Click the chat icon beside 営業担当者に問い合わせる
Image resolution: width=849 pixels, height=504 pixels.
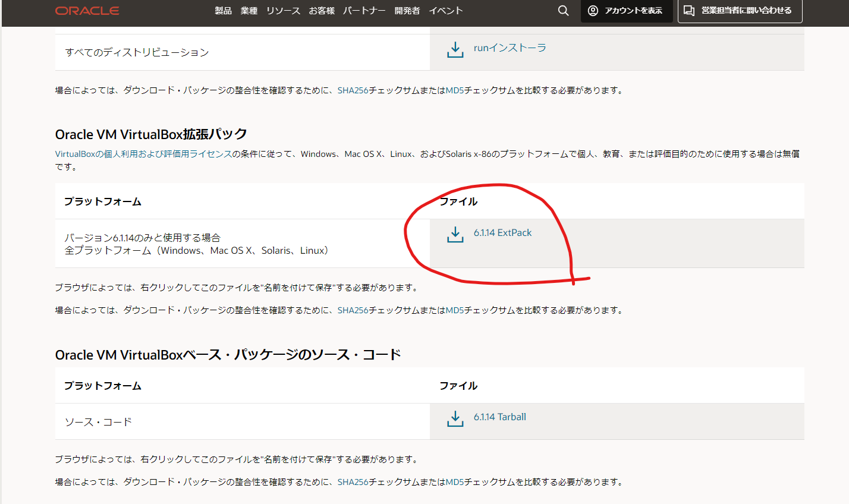pyautogui.click(x=689, y=11)
